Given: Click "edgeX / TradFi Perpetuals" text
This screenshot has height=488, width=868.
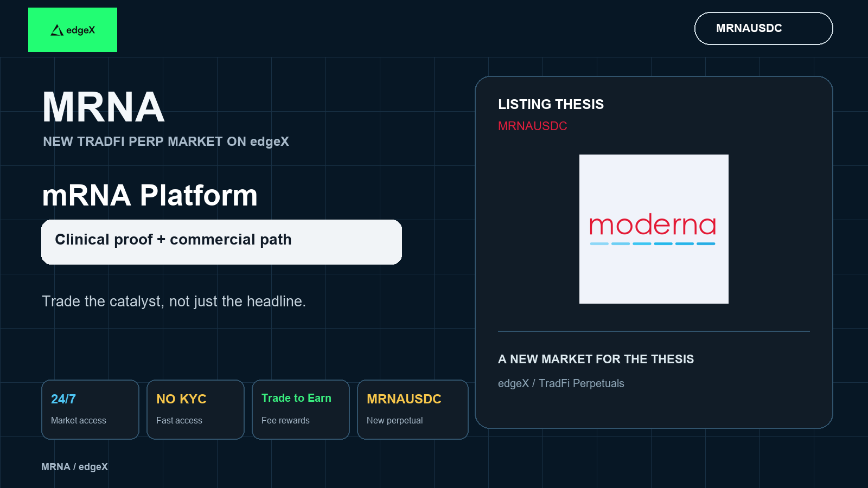Looking at the screenshot, I should [x=561, y=383].
